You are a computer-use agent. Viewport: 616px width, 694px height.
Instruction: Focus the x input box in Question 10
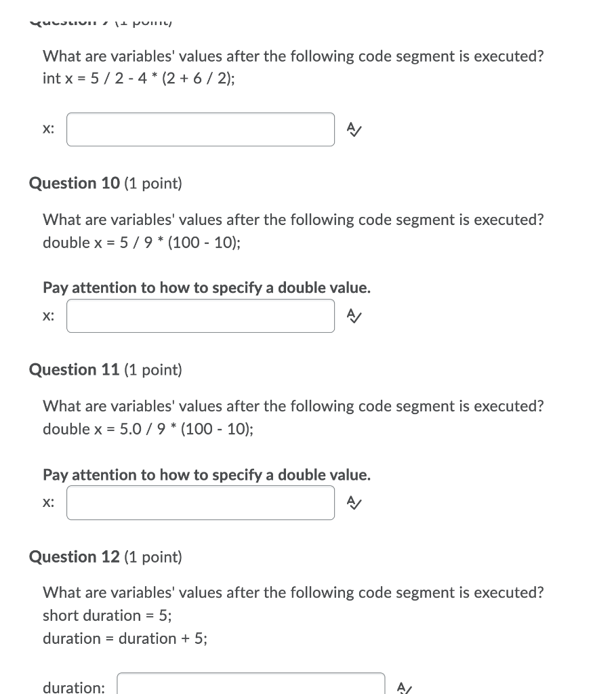click(x=200, y=315)
